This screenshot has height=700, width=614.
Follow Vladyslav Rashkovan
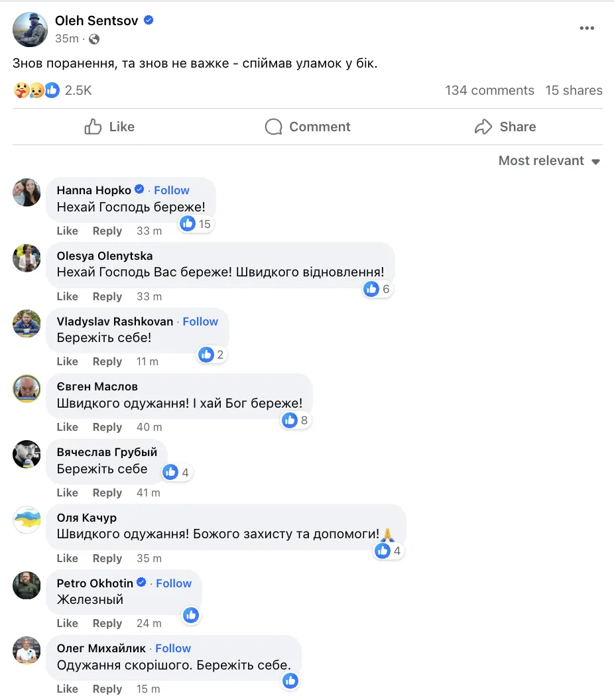pyautogui.click(x=200, y=321)
